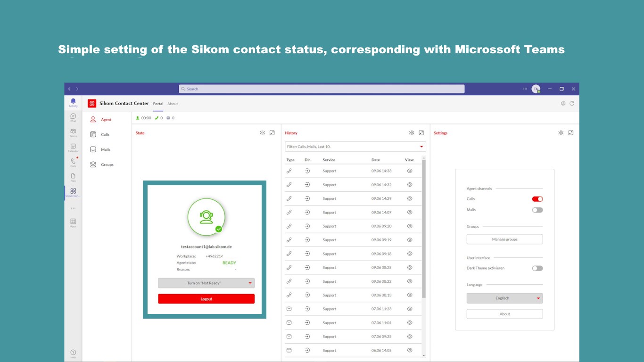This screenshot has height=362, width=644.
Task: Click the Date column header
Action: [x=375, y=160]
